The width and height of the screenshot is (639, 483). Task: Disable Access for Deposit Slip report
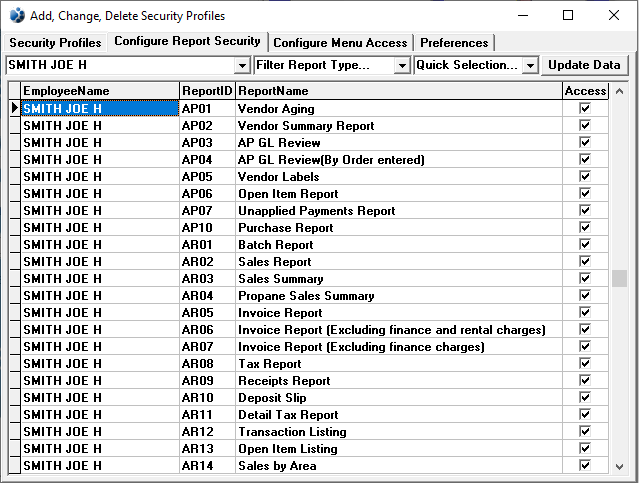pyautogui.click(x=585, y=397)
